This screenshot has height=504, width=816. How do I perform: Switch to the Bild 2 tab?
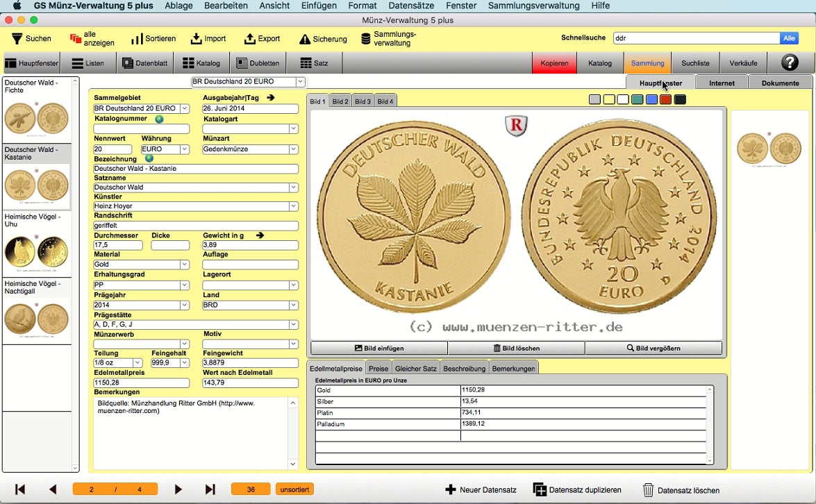pos(340,101)
